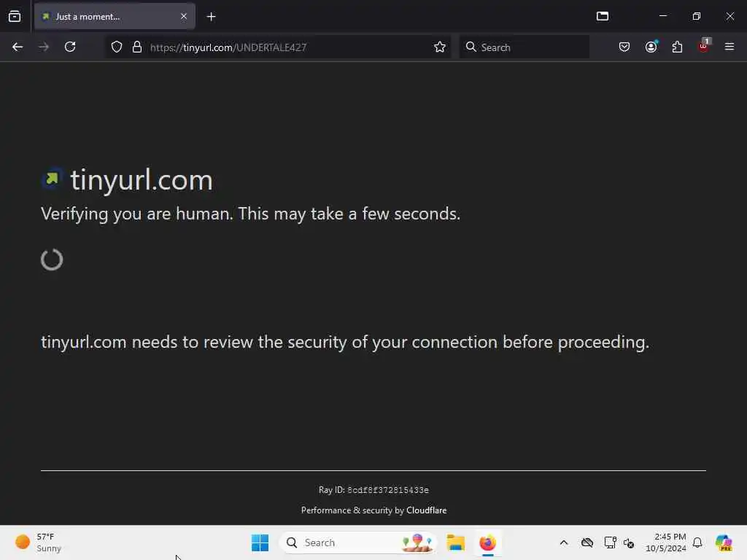Screen dimensions: 747x560
Task: Open File Explorer from the taskbar
Action: (455, 542)
